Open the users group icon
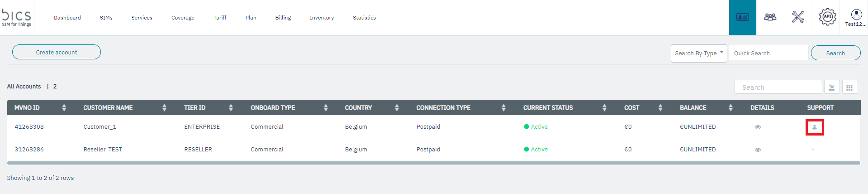Image resolution: width=868 pixels, height=194 pixels. (x=770, y=17)
